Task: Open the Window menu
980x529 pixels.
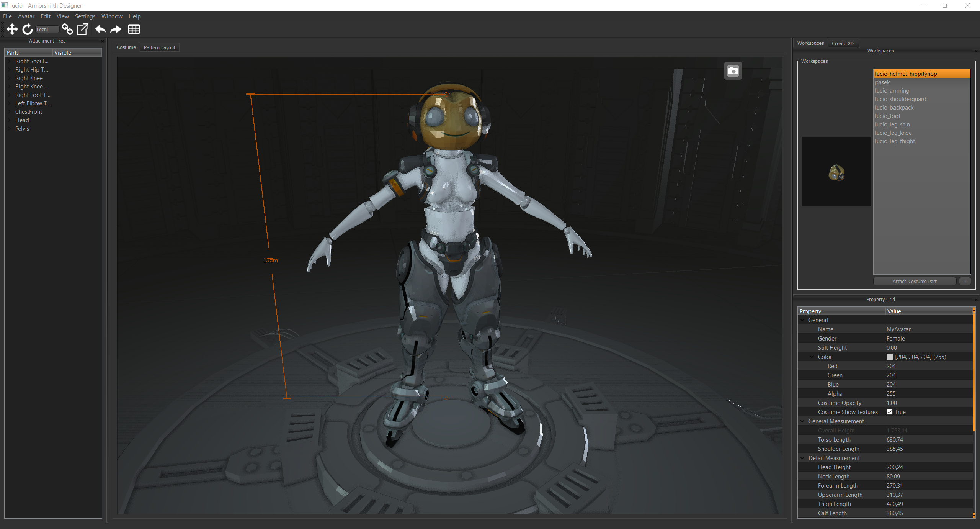Action: (112, 16)
